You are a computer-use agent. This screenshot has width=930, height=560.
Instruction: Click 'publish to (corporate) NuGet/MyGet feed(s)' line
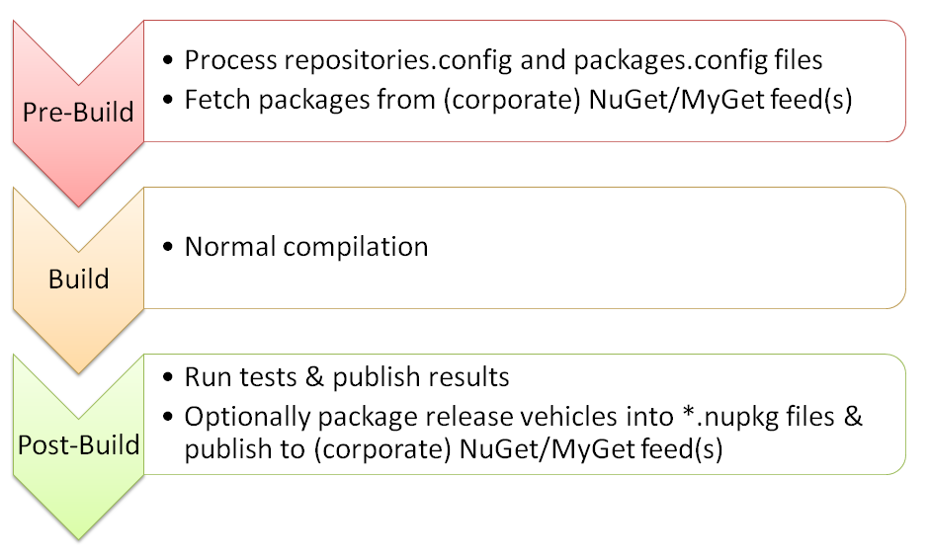click(453, 448)
